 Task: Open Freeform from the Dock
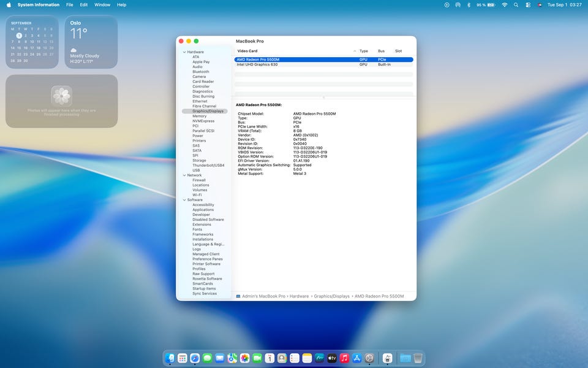point(320,358)
